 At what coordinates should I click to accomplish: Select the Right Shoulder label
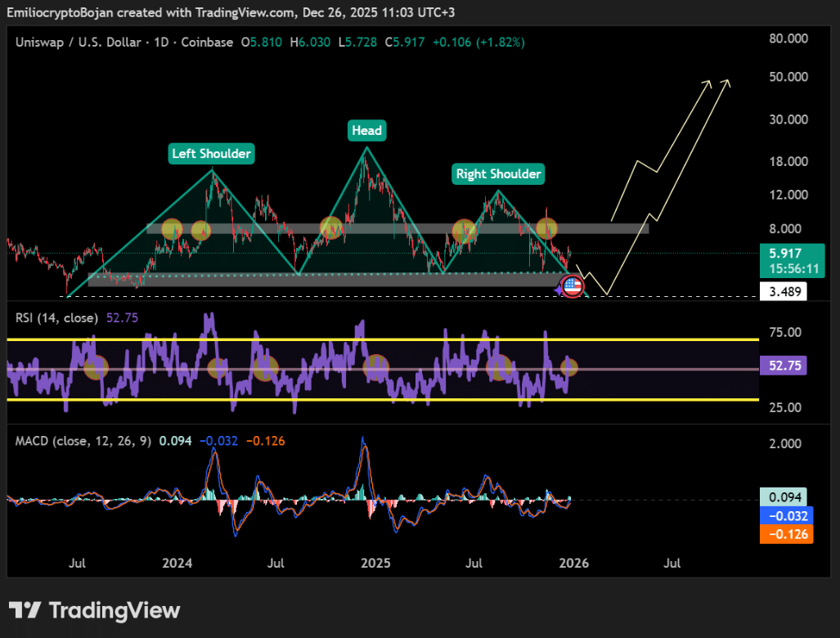(498, 173)
